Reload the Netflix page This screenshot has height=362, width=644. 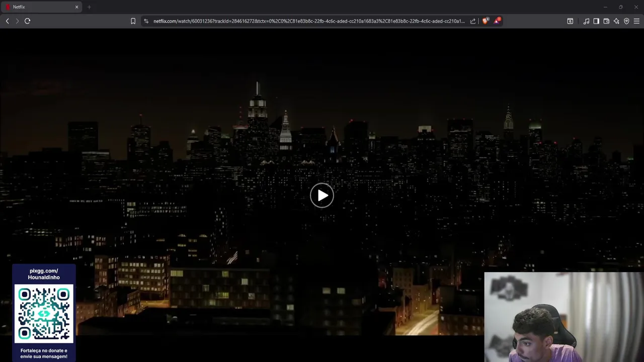(x=28, y=21)
